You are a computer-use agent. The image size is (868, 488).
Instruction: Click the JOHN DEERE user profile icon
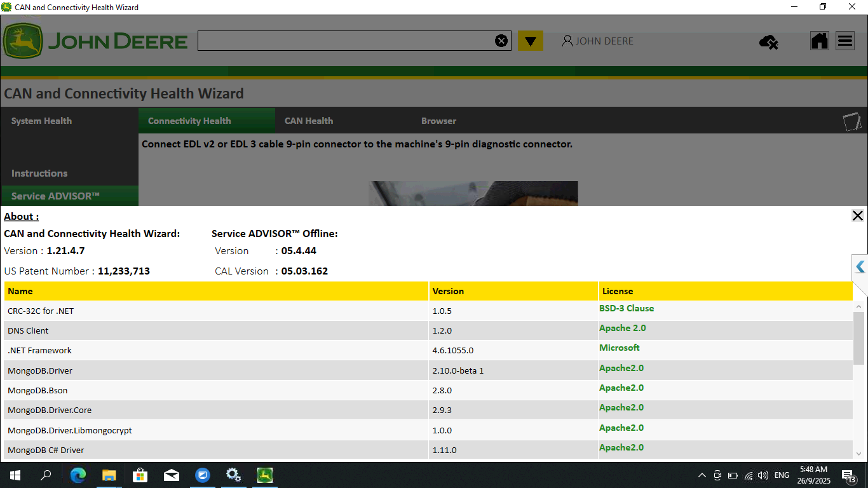(567, 41)
